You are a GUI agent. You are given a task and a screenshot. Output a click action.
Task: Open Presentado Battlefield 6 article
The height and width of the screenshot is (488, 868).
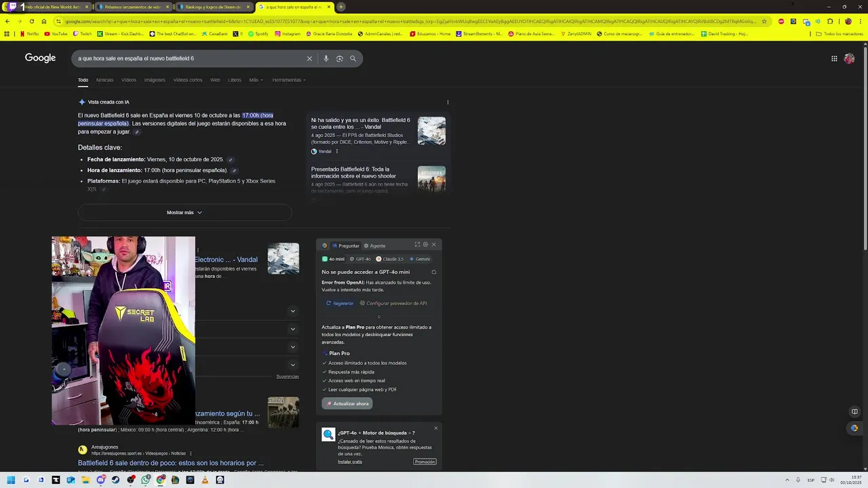coord(353,172)
